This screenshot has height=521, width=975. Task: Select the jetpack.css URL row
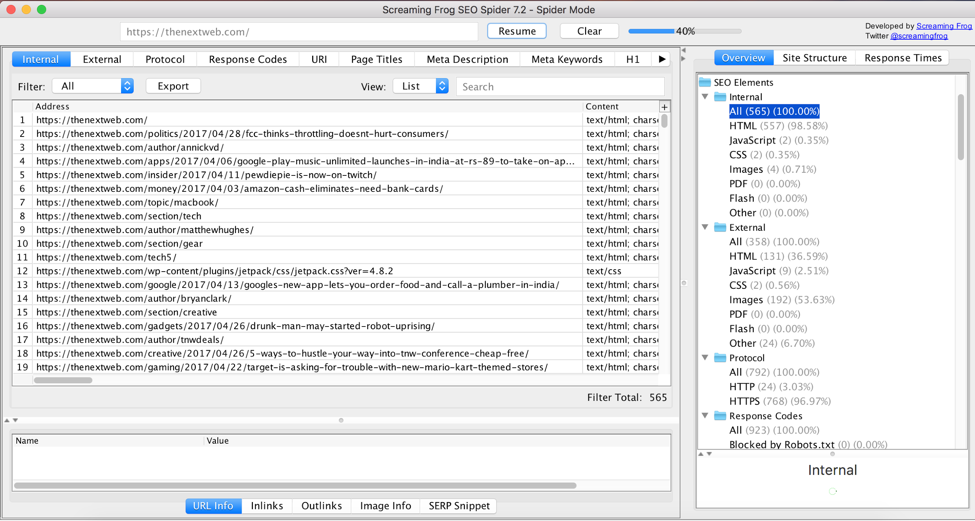pyautogui.click(x=336, y=271)
